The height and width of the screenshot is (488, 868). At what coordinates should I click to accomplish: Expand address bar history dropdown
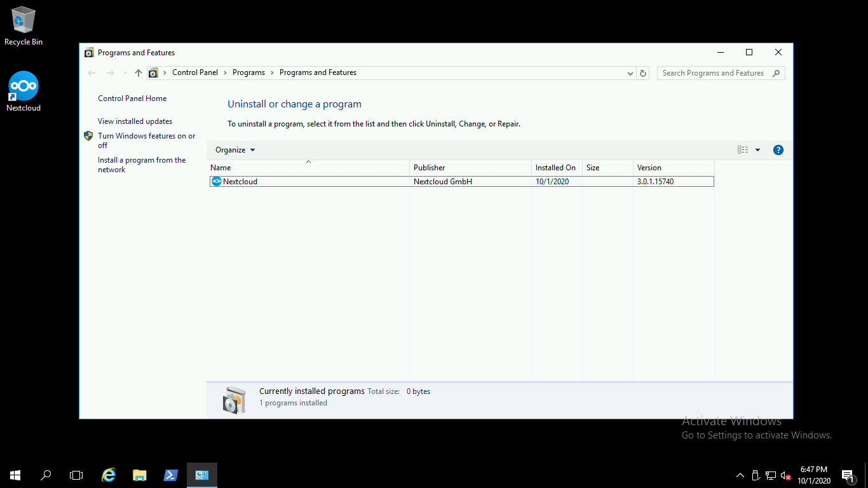630,73
